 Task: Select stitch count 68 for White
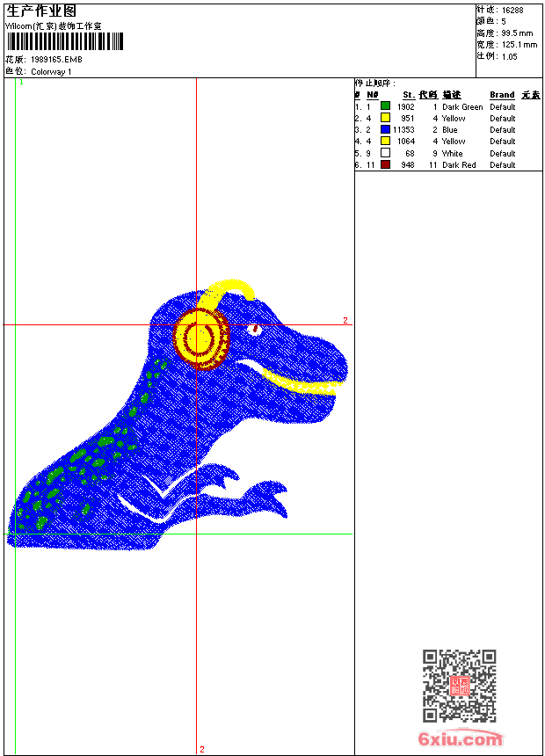(x=410, y=153)
